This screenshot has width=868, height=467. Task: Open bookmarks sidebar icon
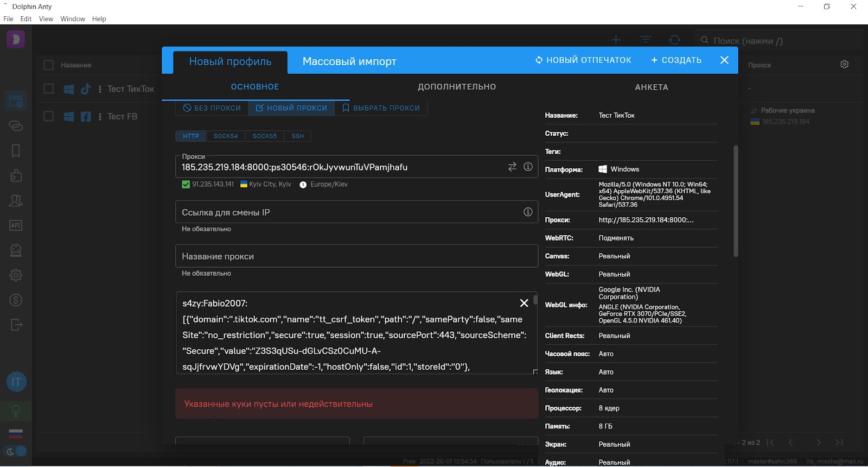16,150
